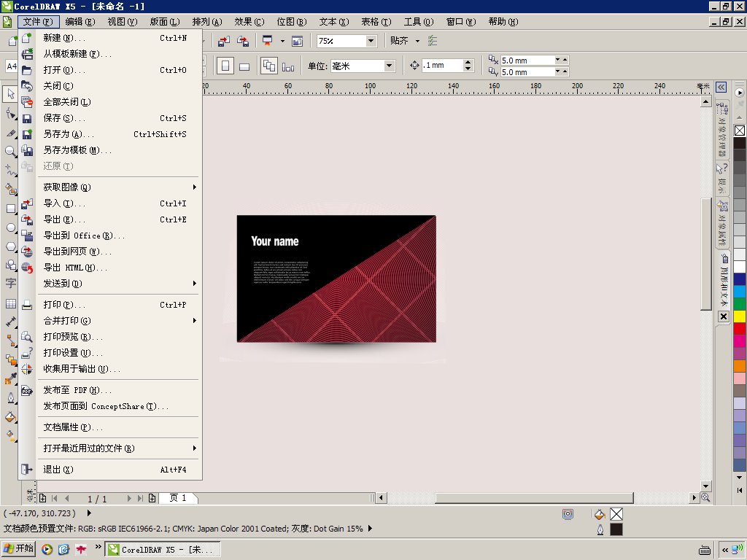Select the Pick tool in toolbox

tap(10, 94)
